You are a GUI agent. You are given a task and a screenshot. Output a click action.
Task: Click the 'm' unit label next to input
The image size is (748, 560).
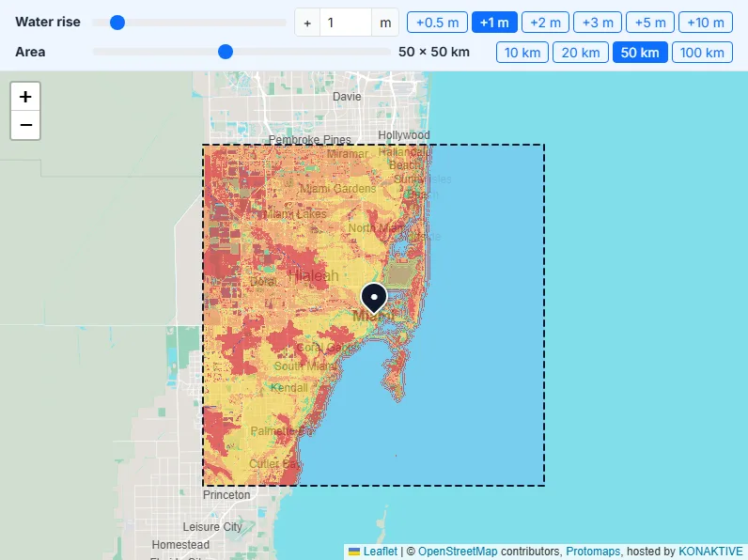385,23
